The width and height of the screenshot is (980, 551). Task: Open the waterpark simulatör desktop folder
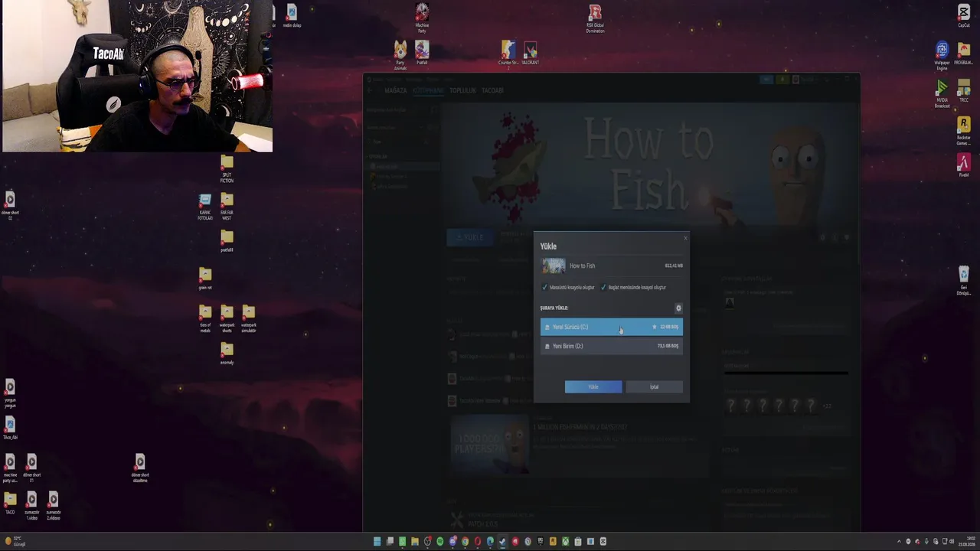coord(248,318)
